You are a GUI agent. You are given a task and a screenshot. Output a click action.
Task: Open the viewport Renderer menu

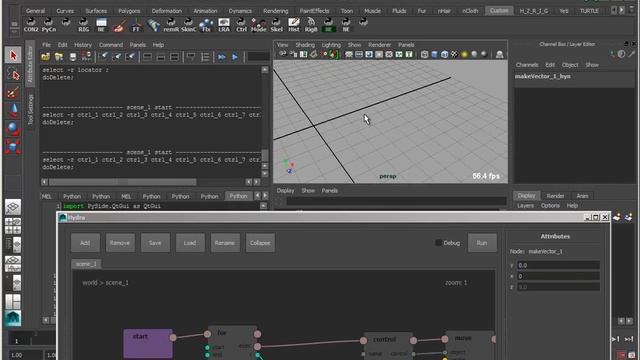pyautogui.click(x=380, y=45)
